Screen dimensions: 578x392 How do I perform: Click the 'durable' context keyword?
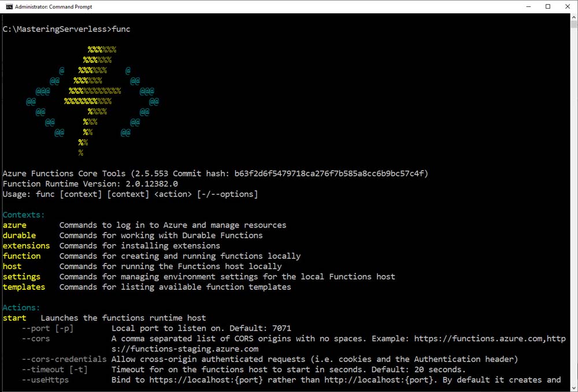pyautogui.click(x=19, y=236)
